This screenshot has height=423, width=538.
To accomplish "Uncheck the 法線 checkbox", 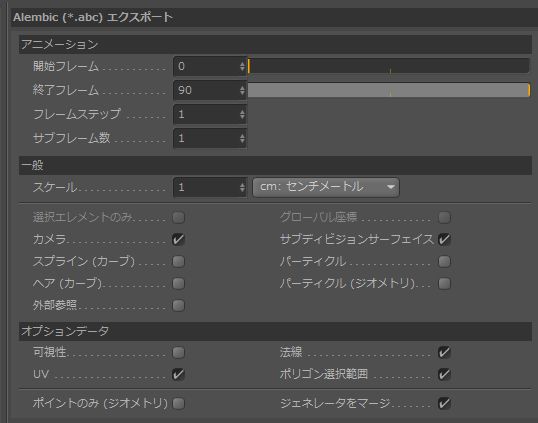I will coord(444,352).
